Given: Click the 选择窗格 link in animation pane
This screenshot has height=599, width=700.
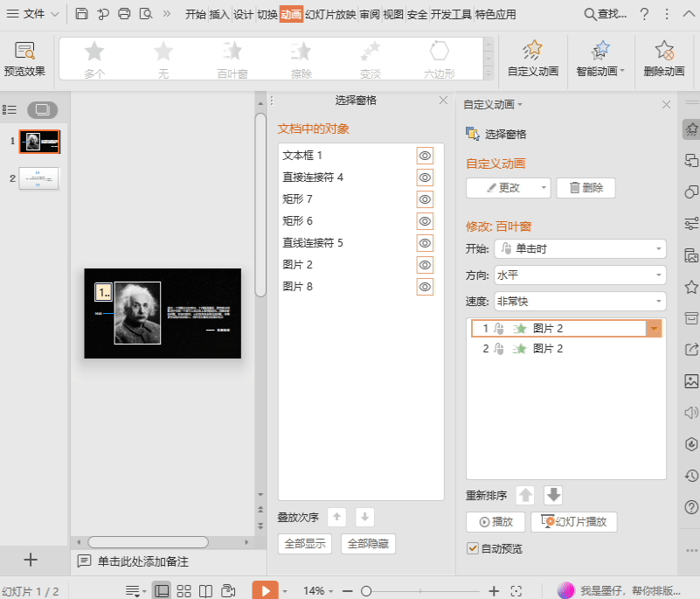Looking at the screenshot, I should (x=496, y=134).
